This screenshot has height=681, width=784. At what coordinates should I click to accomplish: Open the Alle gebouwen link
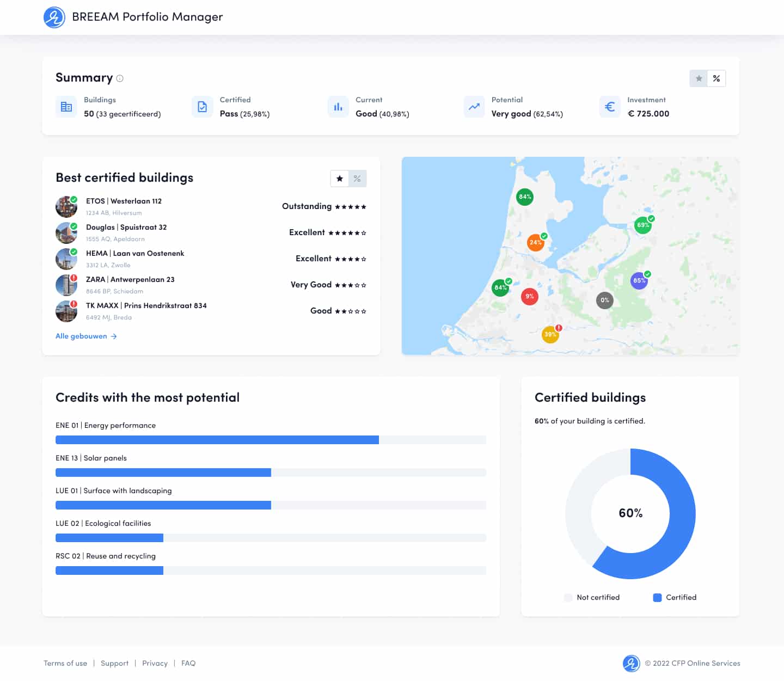(x=86, y=336)
